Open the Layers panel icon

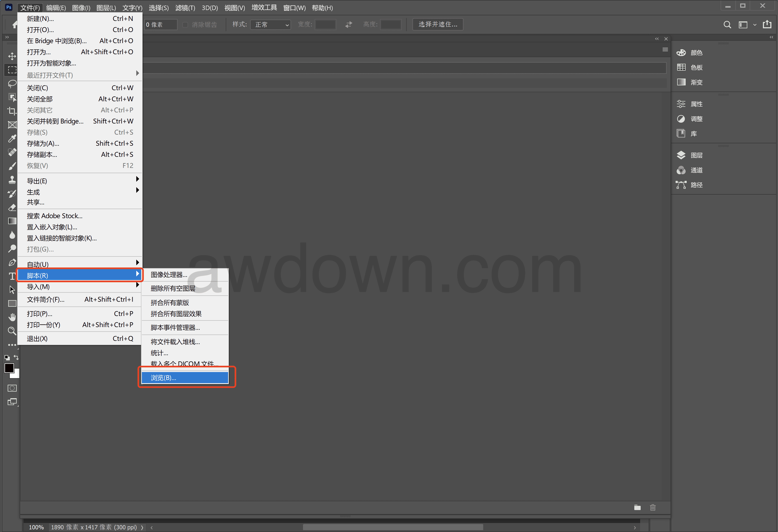tap(681, 155)
